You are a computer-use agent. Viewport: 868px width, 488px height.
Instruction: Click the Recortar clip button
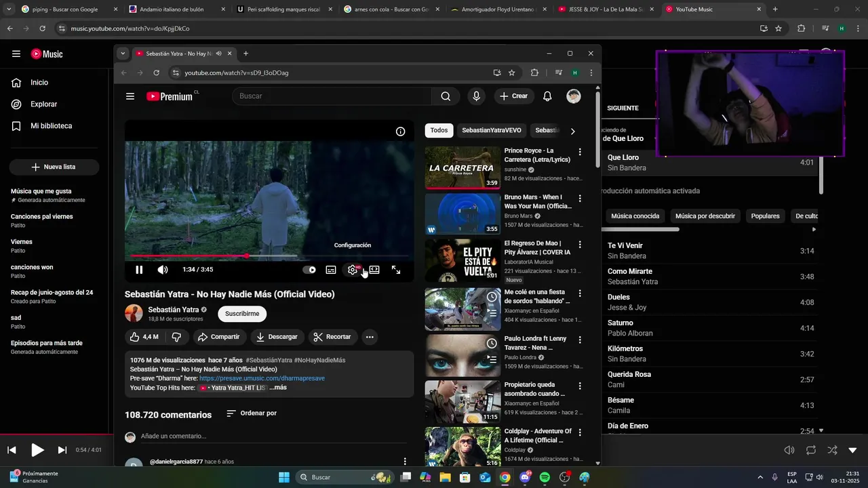[332, 337]
